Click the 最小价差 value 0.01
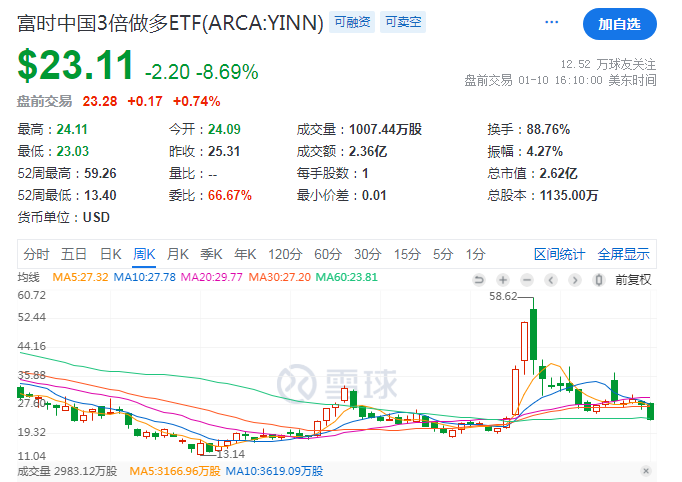The width and height of the screenshot is (682, 482). pos(374,195)
